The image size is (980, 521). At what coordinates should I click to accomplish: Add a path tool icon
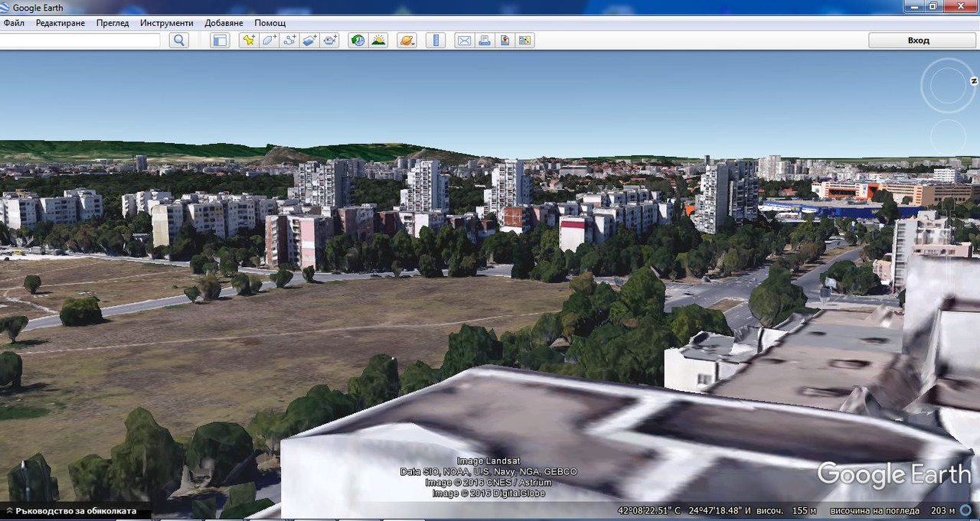click(289, 41)
